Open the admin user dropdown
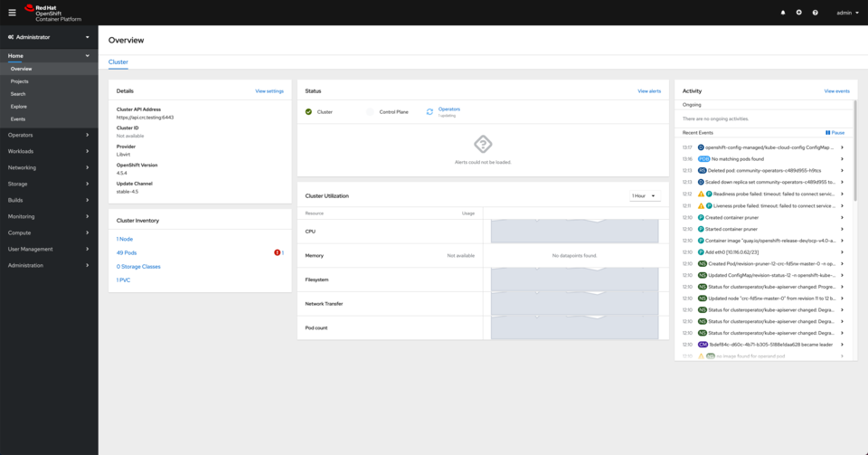Image resolution: width=868 pixels, height=455 pixels. (x=847, y=13)
